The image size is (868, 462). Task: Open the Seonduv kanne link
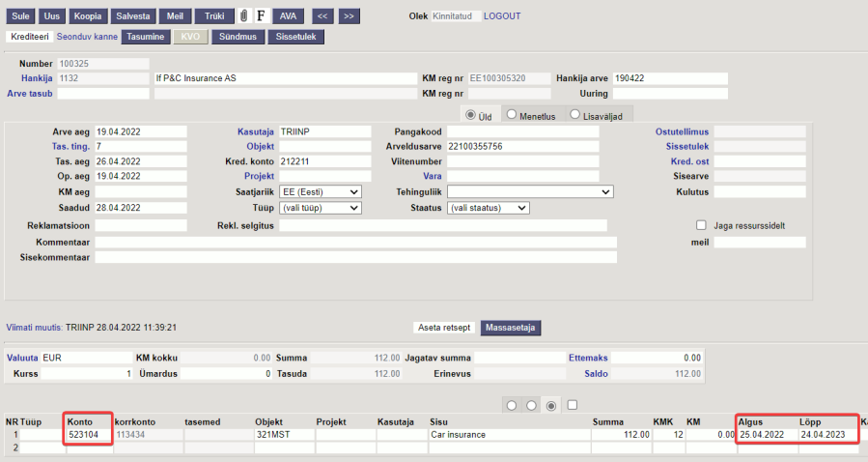click(x=87, y=37)
